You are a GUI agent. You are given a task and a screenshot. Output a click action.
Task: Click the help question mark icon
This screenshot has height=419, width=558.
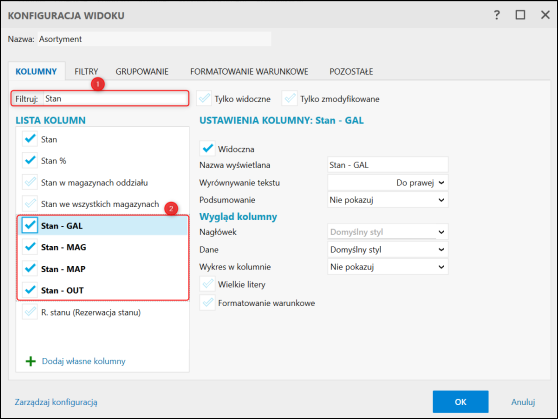pos(497,15)
